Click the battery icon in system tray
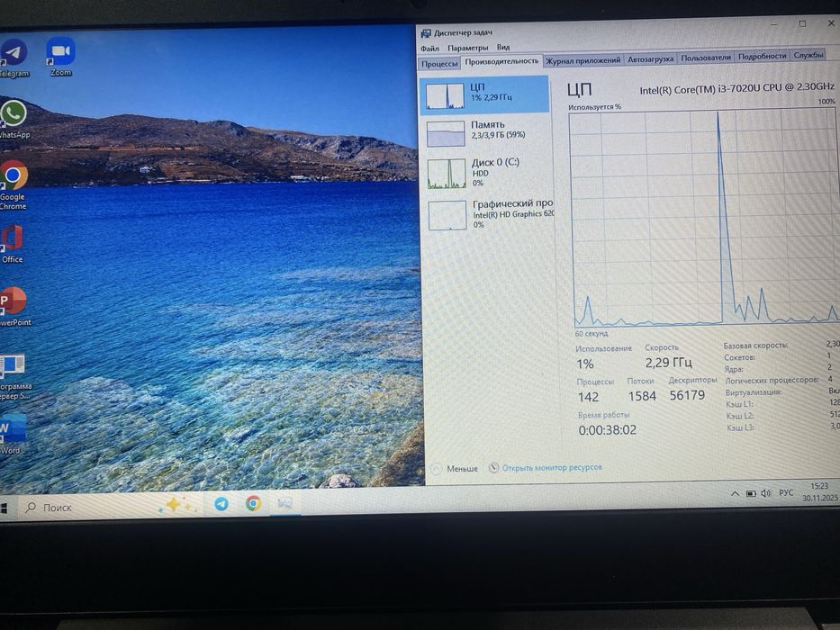This screenshot has width=840, height=630. (x=751, y=493)
